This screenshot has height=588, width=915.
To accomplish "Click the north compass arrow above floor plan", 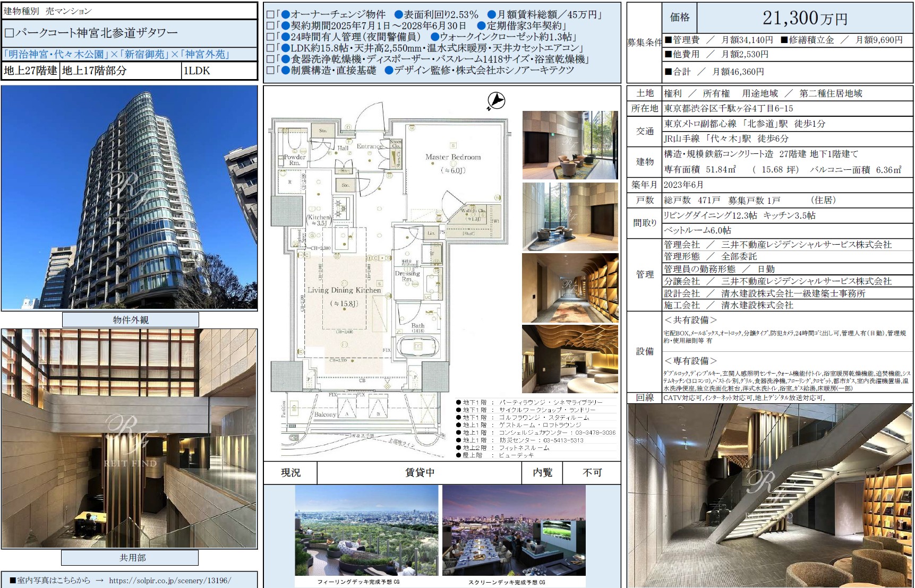I will [496, 101].
